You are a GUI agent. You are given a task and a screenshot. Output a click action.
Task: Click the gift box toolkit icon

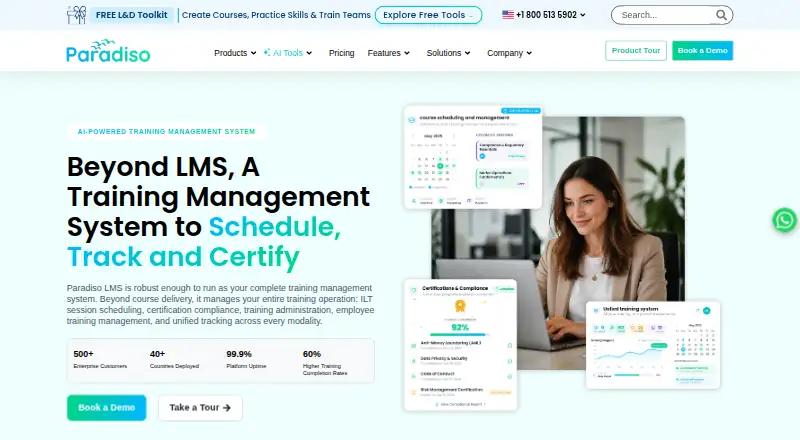pos(77,15)
